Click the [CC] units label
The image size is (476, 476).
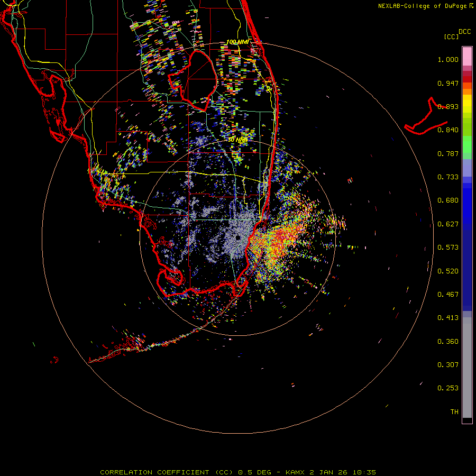451,36
